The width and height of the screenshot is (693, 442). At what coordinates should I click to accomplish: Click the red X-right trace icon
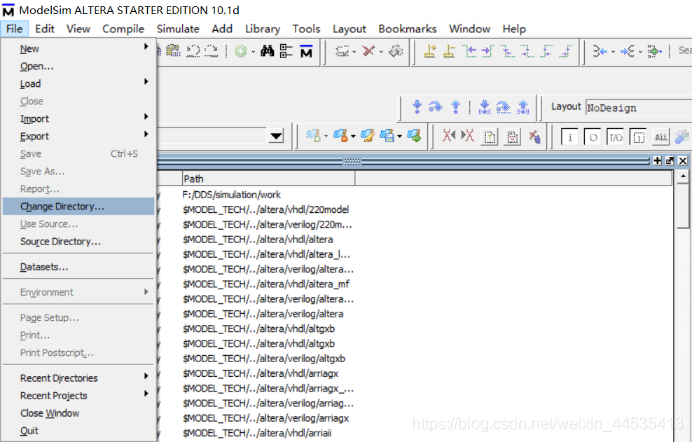click(467, 136)
